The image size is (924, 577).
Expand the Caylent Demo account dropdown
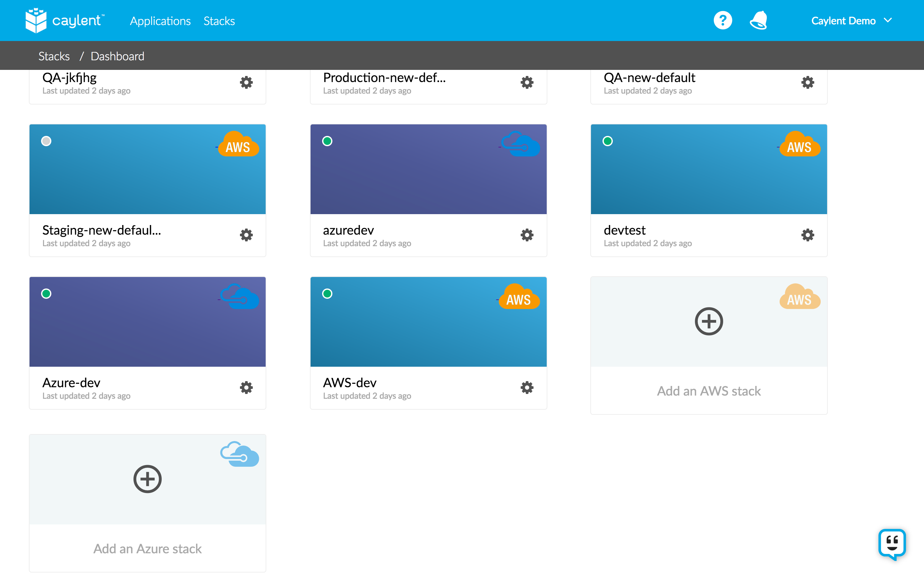851,21
